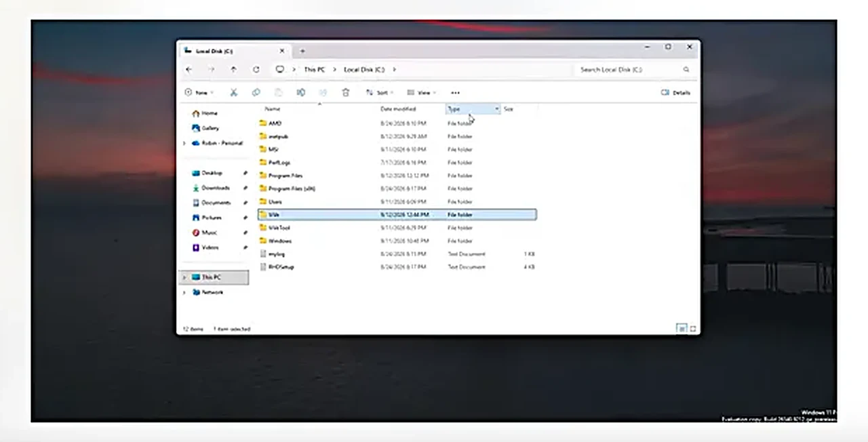
Task: Open the View dropdown menu
Action: (x=421, y=93)
